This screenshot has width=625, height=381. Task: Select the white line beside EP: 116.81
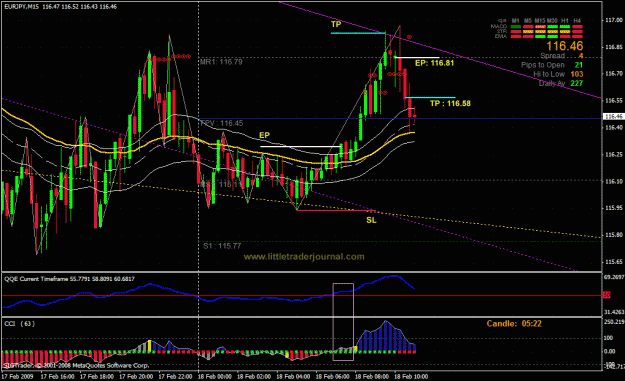pos(417,58)
